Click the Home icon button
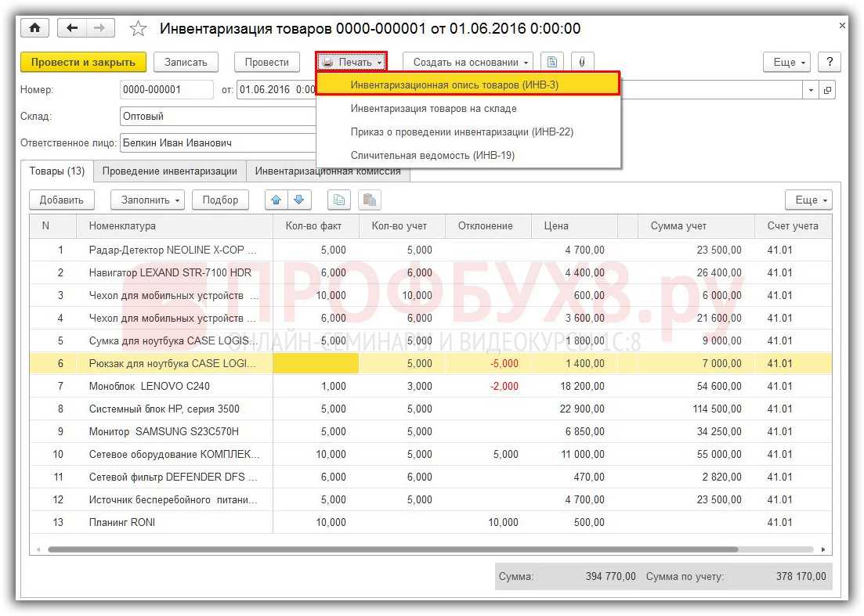This screenshot has width=864, height=616. [x=34, y=28]
